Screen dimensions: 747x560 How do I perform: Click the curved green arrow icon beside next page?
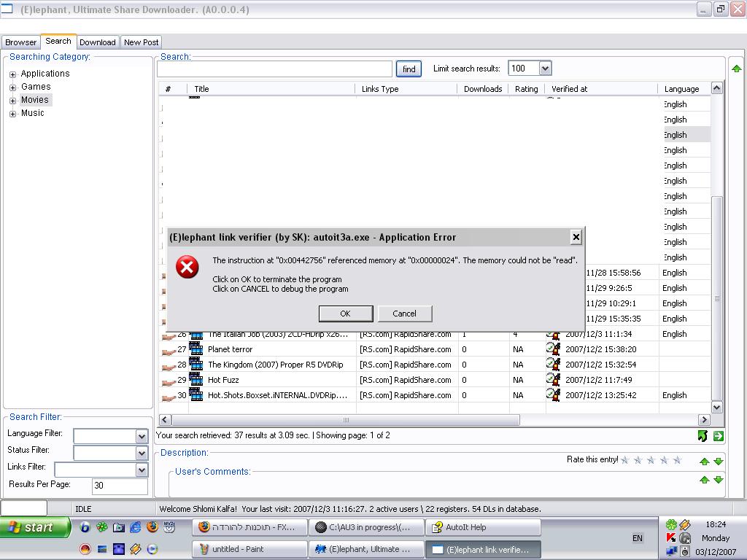tap(703, 436)
